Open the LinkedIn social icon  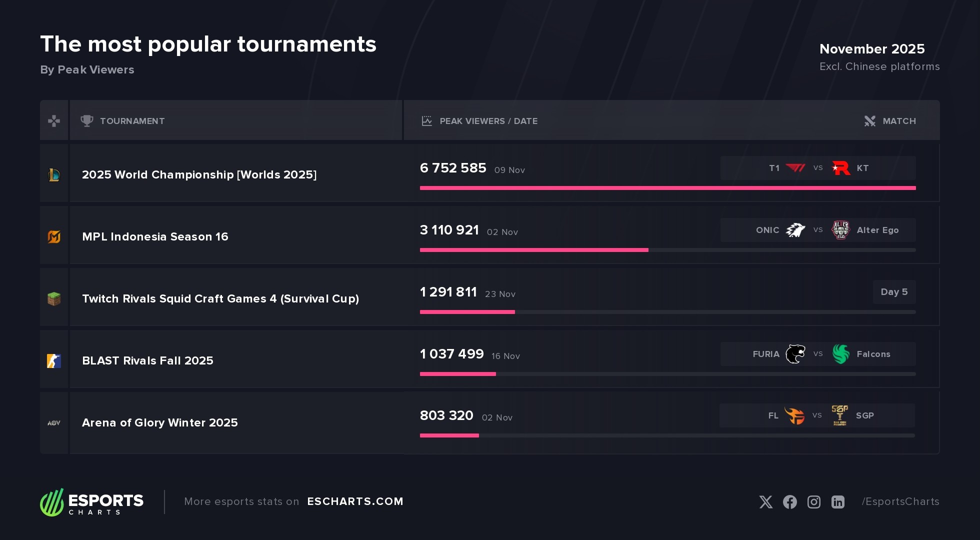tap(837, 502)
